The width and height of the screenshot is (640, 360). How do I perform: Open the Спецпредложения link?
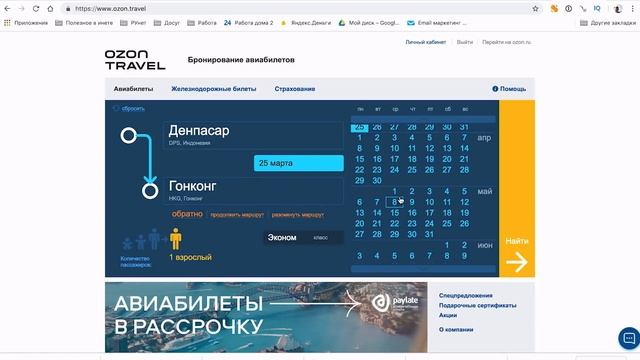[x=466, y=295]
